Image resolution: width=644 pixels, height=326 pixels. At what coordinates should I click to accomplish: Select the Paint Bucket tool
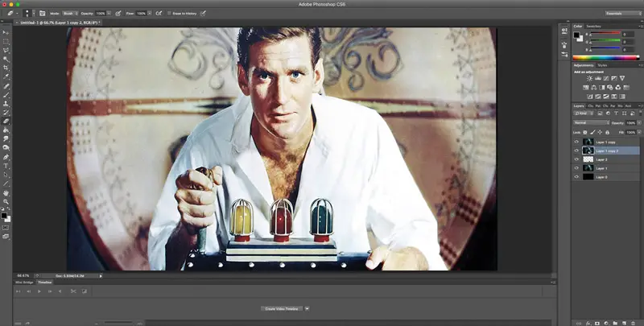point(6,130)
